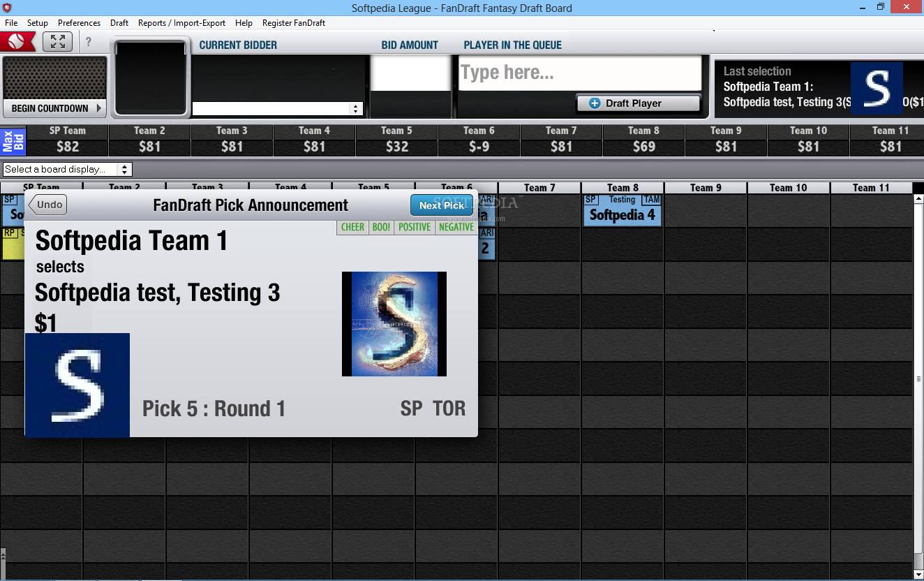Click the Draft Player button
This screenshot has height=581, width=924.
[638, 103]
